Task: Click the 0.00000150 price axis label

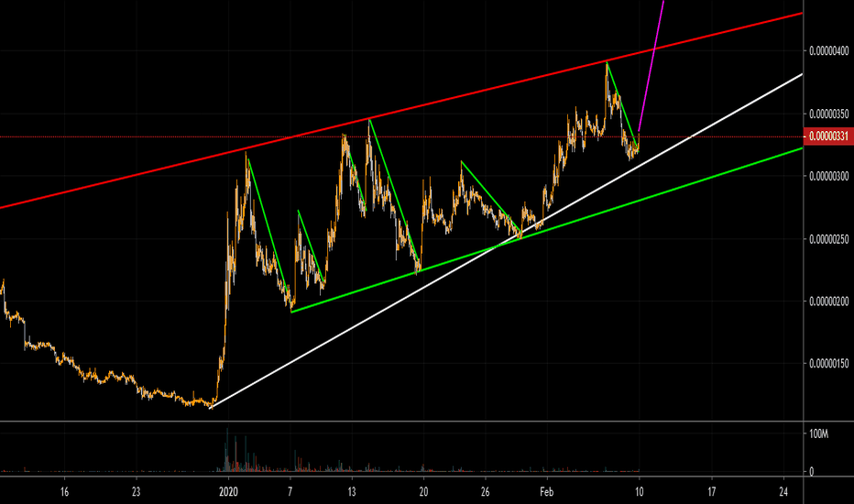Action: click(829, 364)
